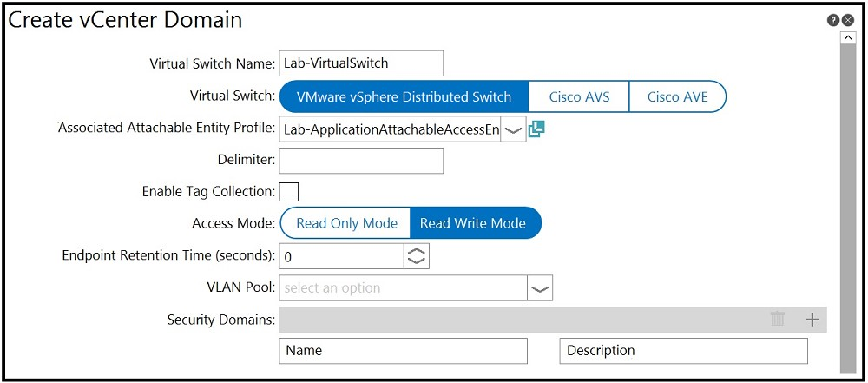Select Read Only Mode access
868x383 pixels.
(346, 223)
